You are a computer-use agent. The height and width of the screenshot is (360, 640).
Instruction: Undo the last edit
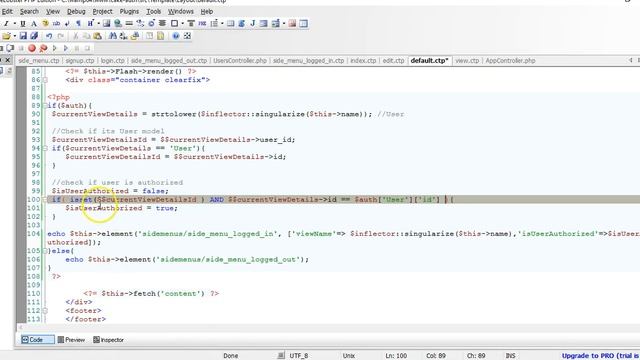click(49, 36)
